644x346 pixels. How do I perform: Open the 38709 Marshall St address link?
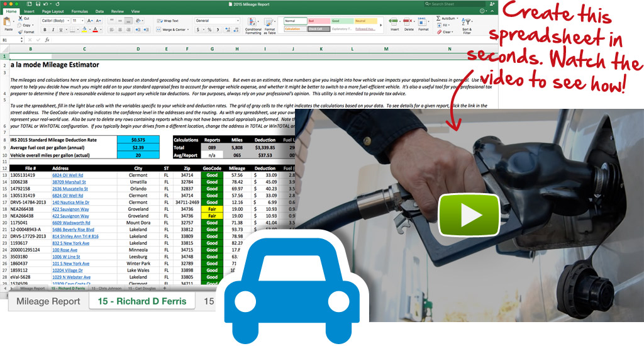[x=69, y=182]
